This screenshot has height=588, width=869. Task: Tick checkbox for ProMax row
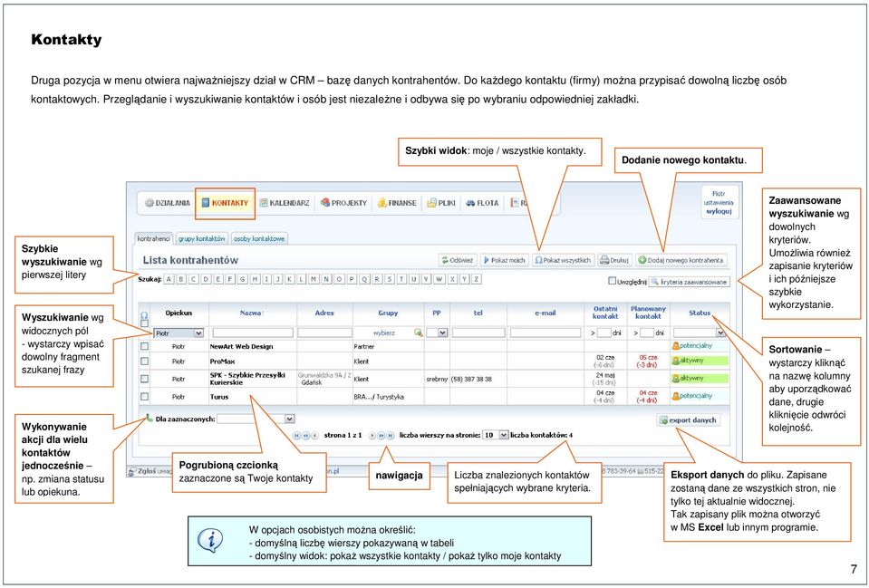[x=145, y=361]
